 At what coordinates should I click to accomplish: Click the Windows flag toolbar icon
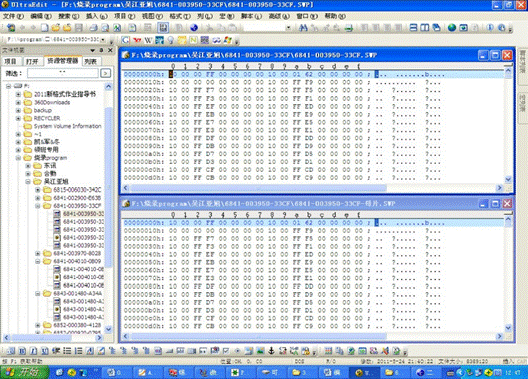pyautogui.click(x=228, y=40)
